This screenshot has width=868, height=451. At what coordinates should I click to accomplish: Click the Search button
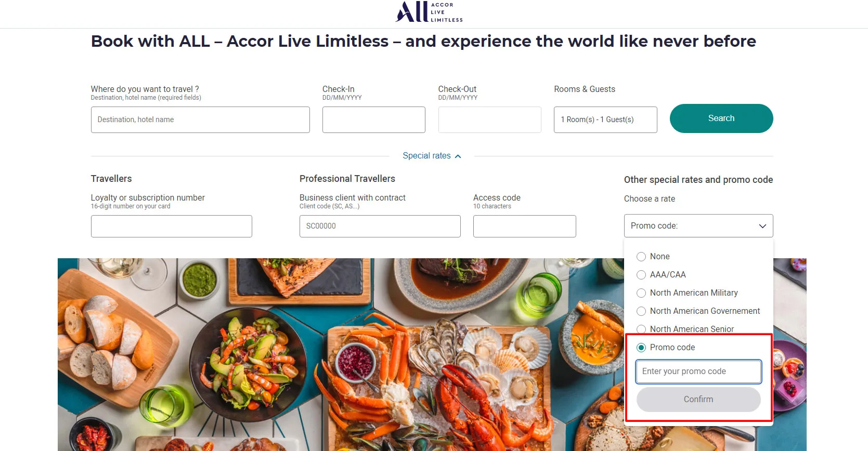721,118
